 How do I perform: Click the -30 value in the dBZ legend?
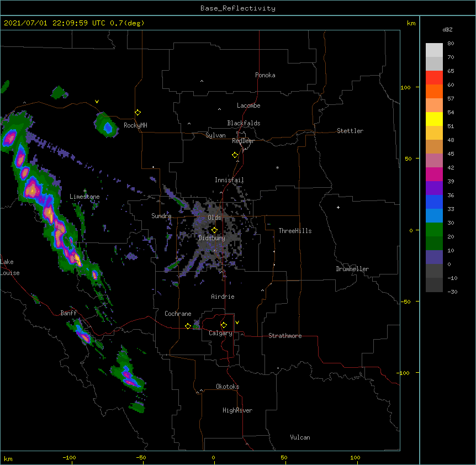click(x=452, y=292)
